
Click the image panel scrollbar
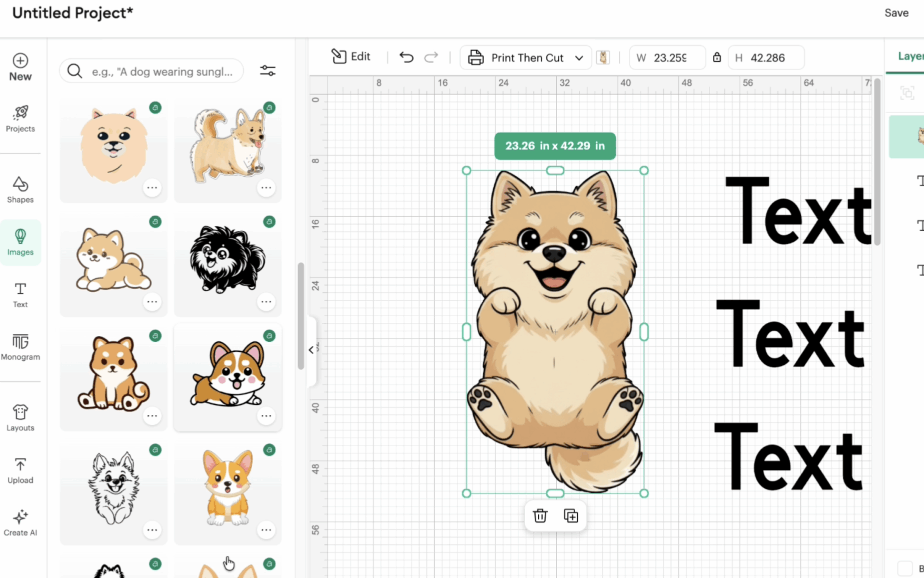301,316
